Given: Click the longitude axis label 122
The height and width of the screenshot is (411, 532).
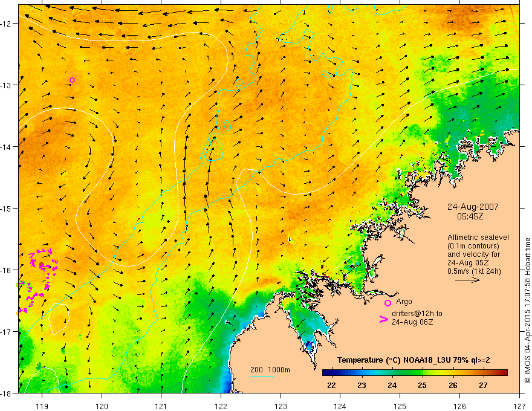Looking at the screenshot, I should pos(221,406).
